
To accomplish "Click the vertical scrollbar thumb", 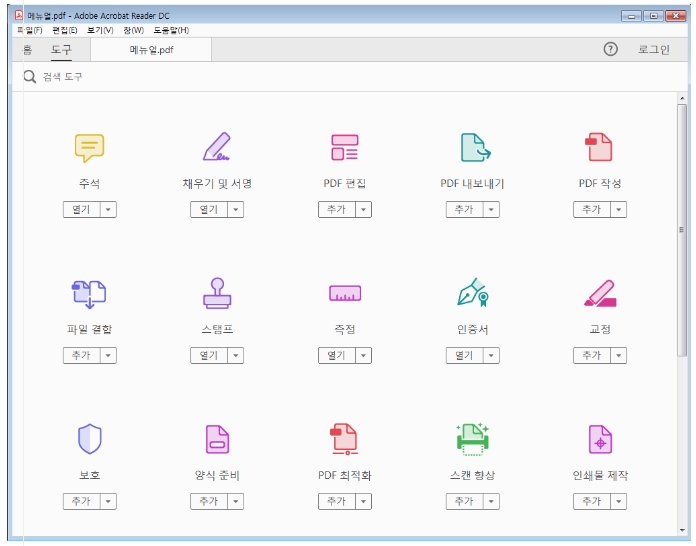I will [x=682, y=230].
